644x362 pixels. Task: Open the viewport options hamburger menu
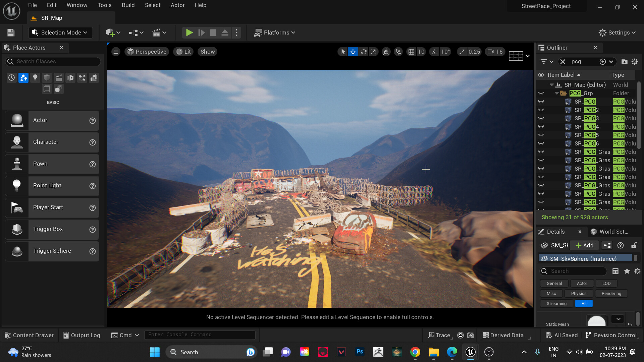[116, 52]
